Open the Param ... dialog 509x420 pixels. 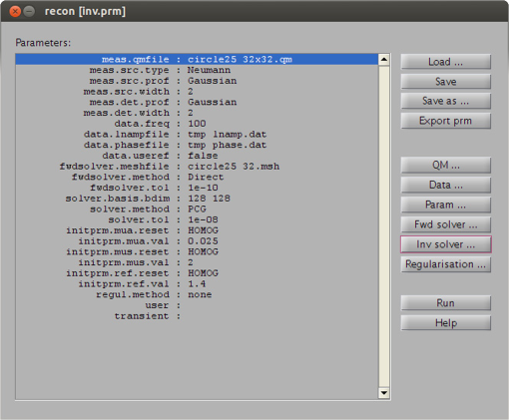pyautogui.click(x=445, y=205)
